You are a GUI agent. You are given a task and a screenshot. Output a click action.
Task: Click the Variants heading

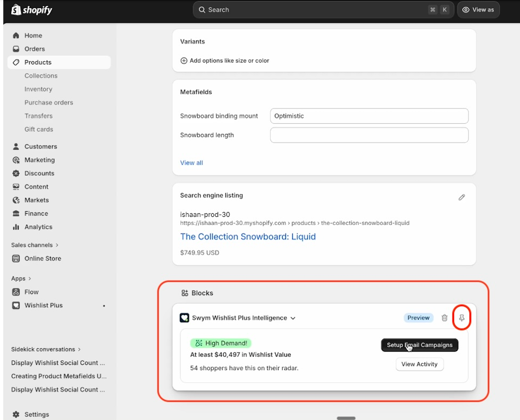192,42
